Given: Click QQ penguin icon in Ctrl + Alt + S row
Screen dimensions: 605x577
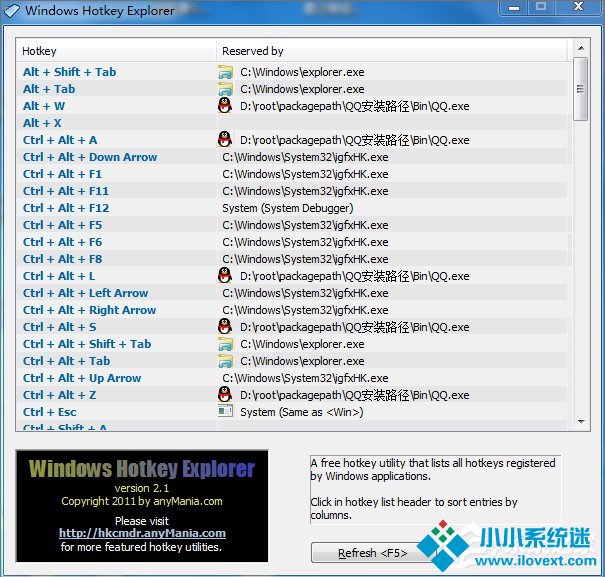Looking at the screenshot, I should (x=225, y=326).
